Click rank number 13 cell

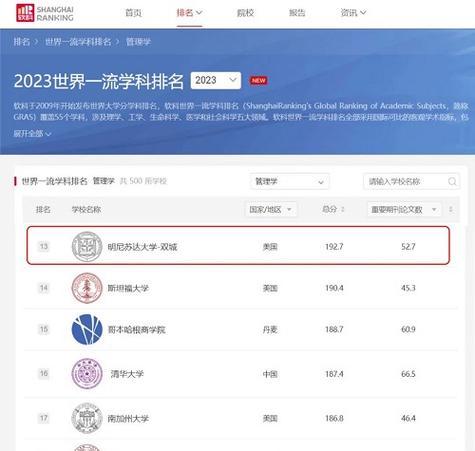coord(44,247)
